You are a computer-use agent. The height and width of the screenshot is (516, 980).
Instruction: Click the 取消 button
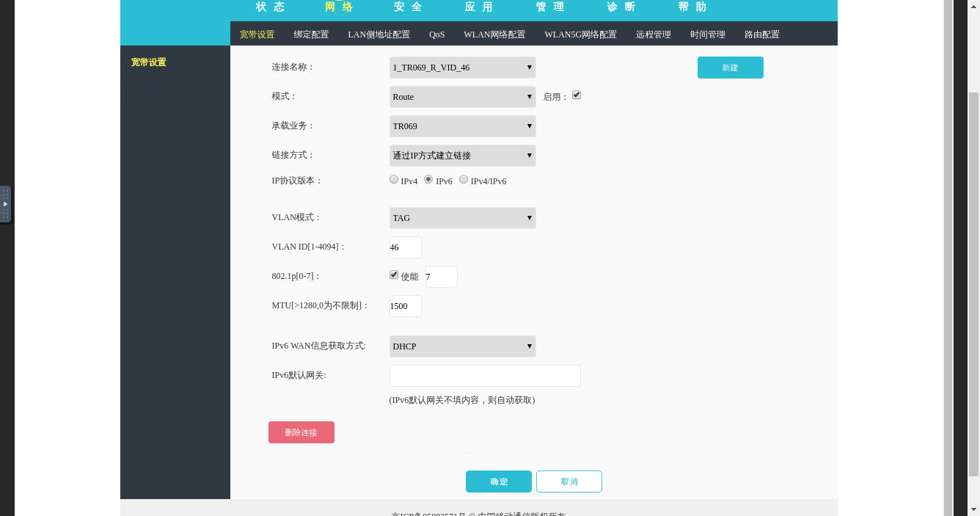pyautogui.click(x=569, y=482)
